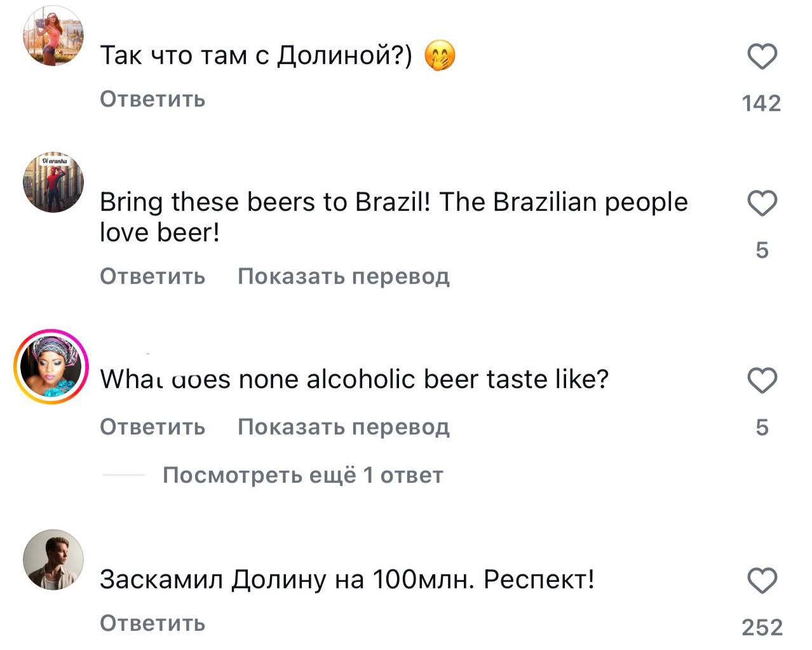Like the 'Так что там с Долиной?' comment
The image size is (812, 650).
click(x=761, y=57)
